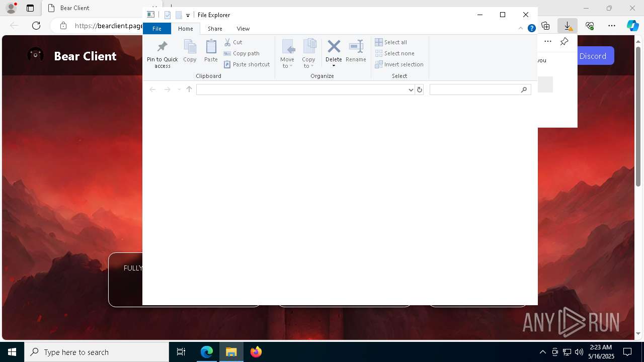Open recent locations dropdown arrow
Viewport: 644px width, 362px height.
coord(179,89)
